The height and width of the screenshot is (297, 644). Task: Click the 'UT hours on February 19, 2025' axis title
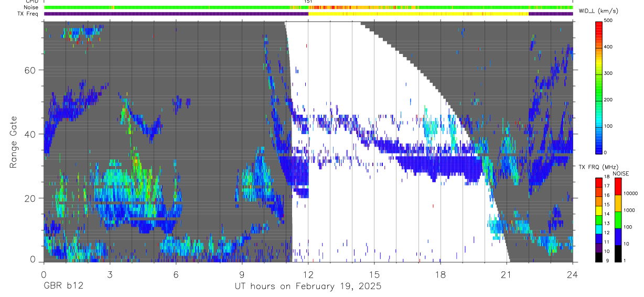point(307,287)
